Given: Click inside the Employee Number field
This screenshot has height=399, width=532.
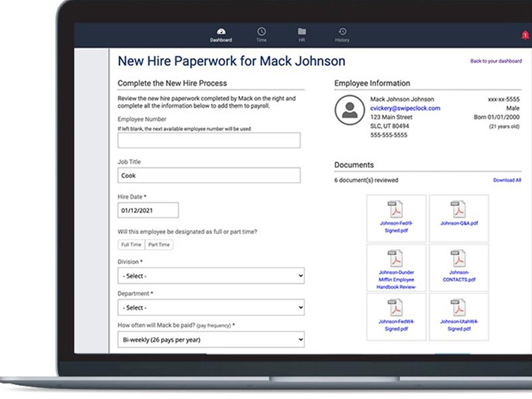Looking at the screenshot, I should click(x=210, y=140).
